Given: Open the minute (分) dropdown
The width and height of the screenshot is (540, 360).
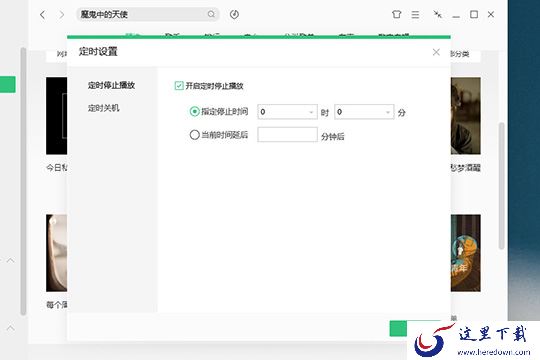Looking at the screenshot, I should click(364, 112).
